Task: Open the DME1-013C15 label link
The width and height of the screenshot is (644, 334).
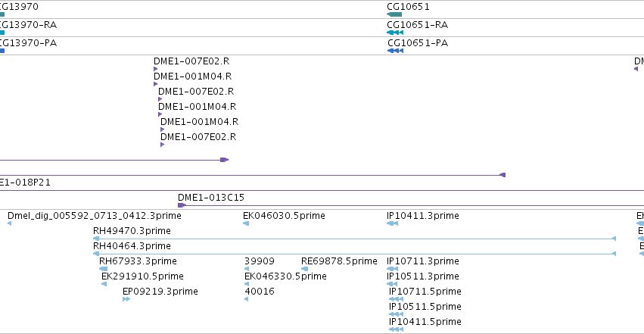Action: 211,197
